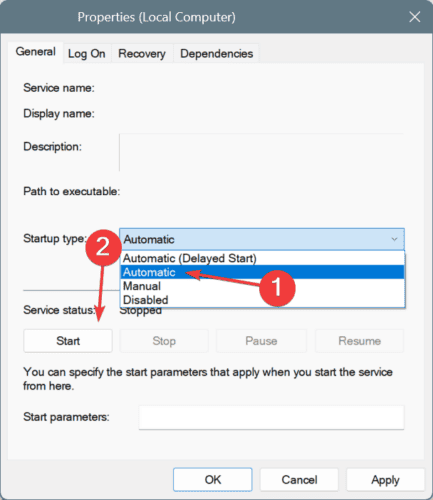Screen dimensions: 433x500
Task: Click the Description text box
Action: 262,152
